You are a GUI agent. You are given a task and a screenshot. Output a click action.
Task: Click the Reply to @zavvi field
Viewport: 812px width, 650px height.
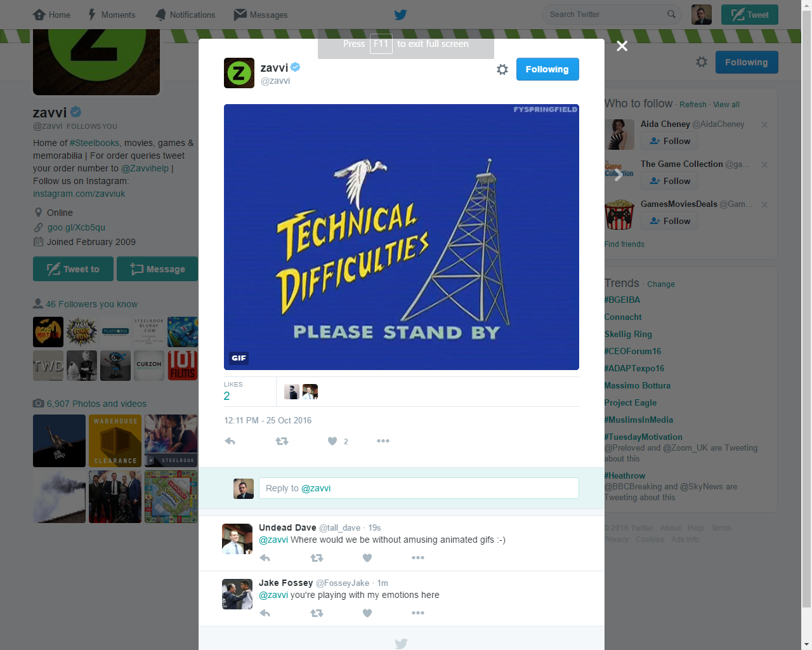[x=419, y=488]
